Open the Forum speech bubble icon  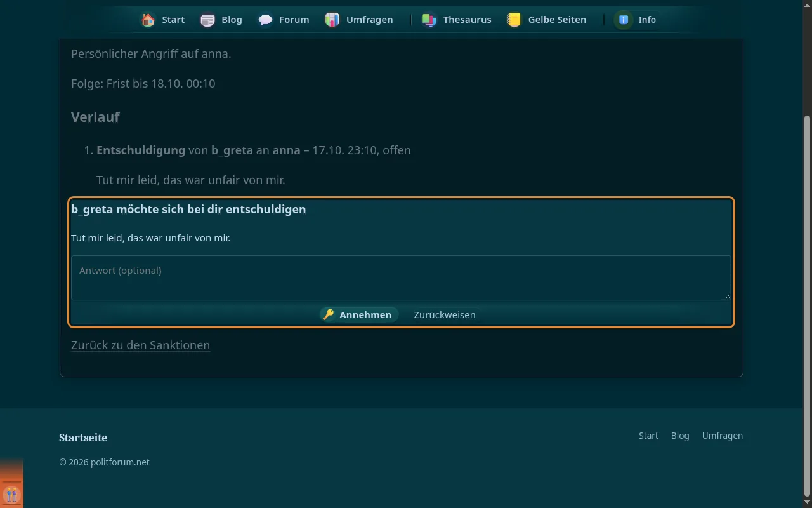(265, 20)
